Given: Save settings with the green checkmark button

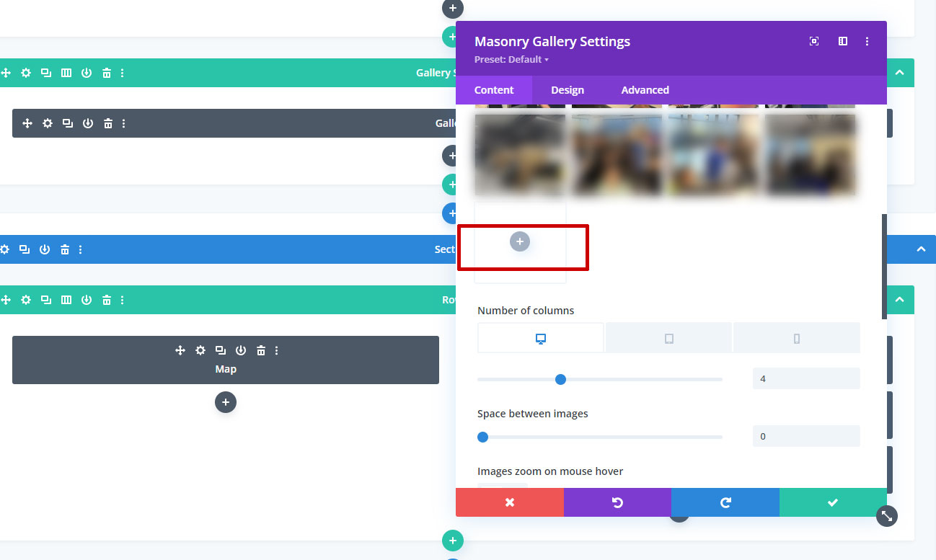Looking at the screenshot, I should (833, 502).
